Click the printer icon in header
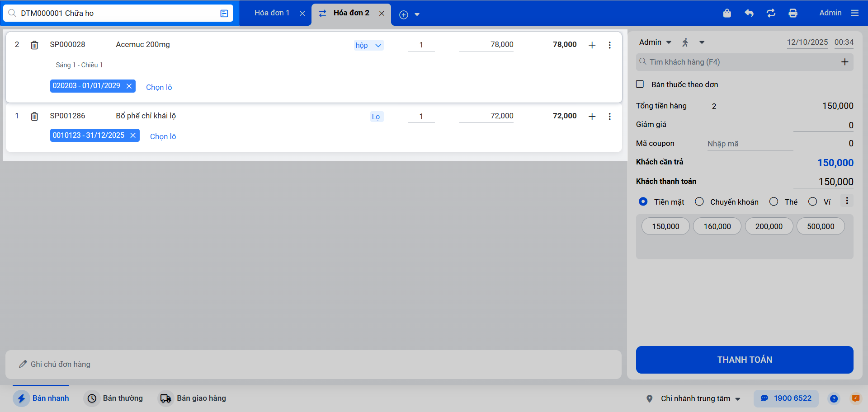Screen dimensions: 868x412 tap(793, 13)
